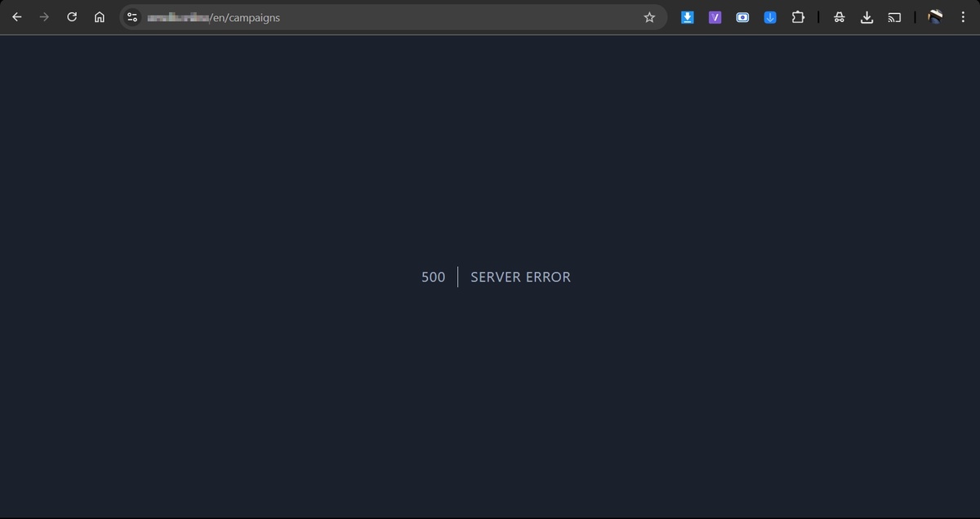Open the Chrome three-dot menu
Viewport: 980px width, 519px height.
[x=963, y=17]
